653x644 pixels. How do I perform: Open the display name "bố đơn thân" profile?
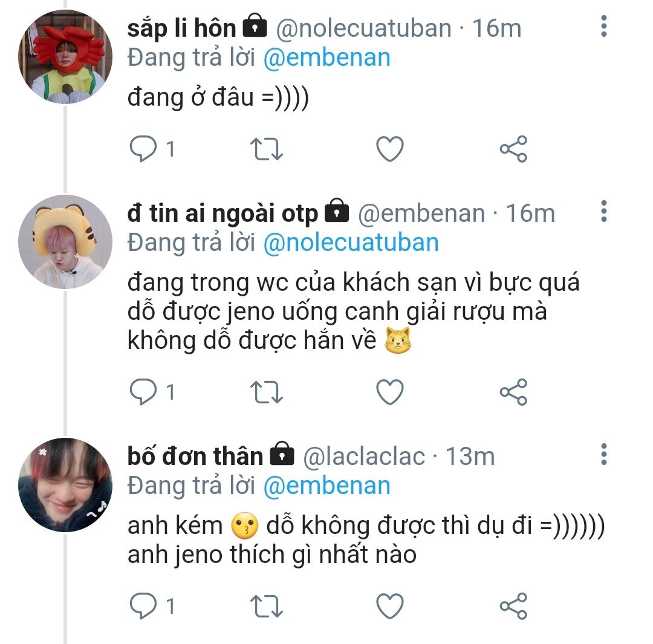click(x=195, y=456)
